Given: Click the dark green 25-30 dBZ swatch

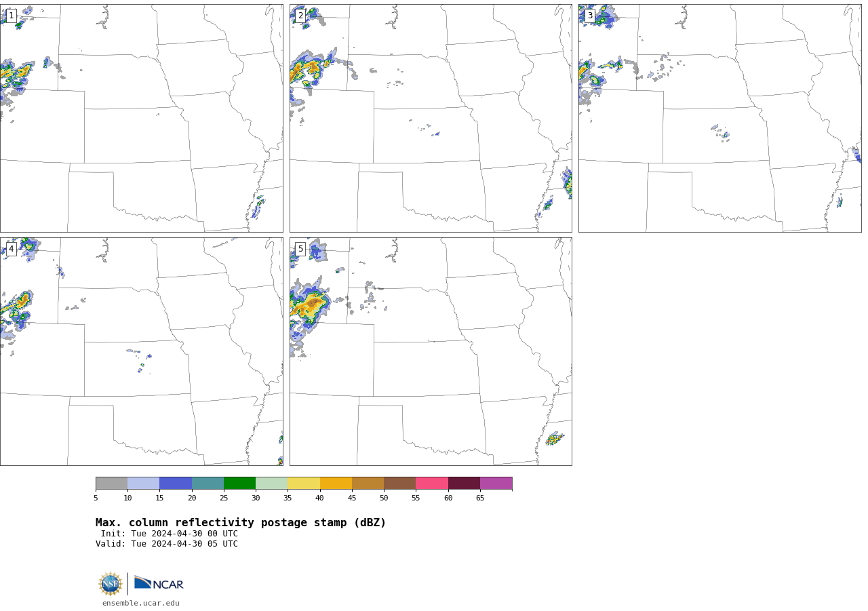Looking at the screenshot, I should [x=239, y=483].
